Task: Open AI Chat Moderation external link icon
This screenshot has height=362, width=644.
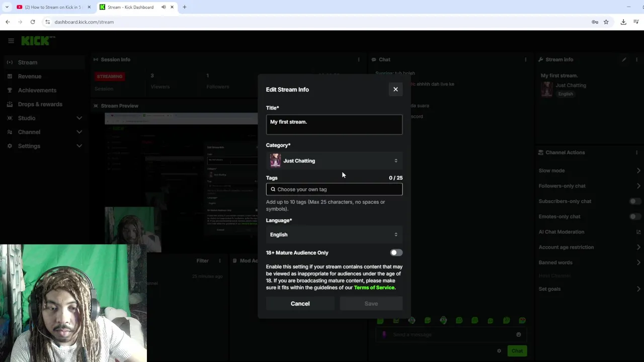Action: tap(638, 232)
